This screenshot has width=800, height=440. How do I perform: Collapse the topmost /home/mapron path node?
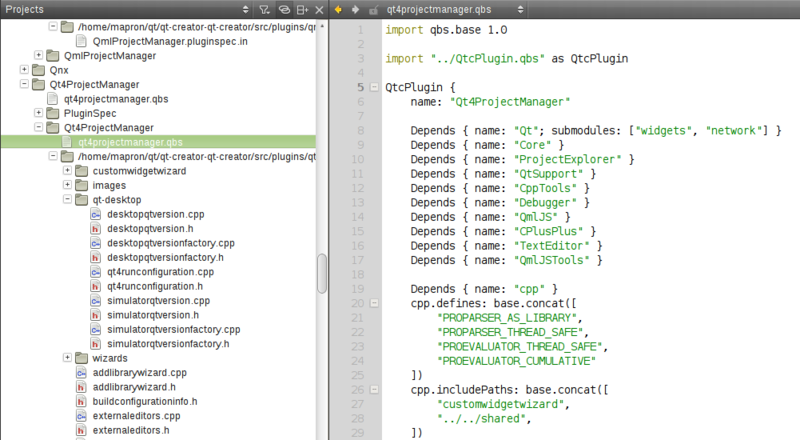[x=53, y=26]
